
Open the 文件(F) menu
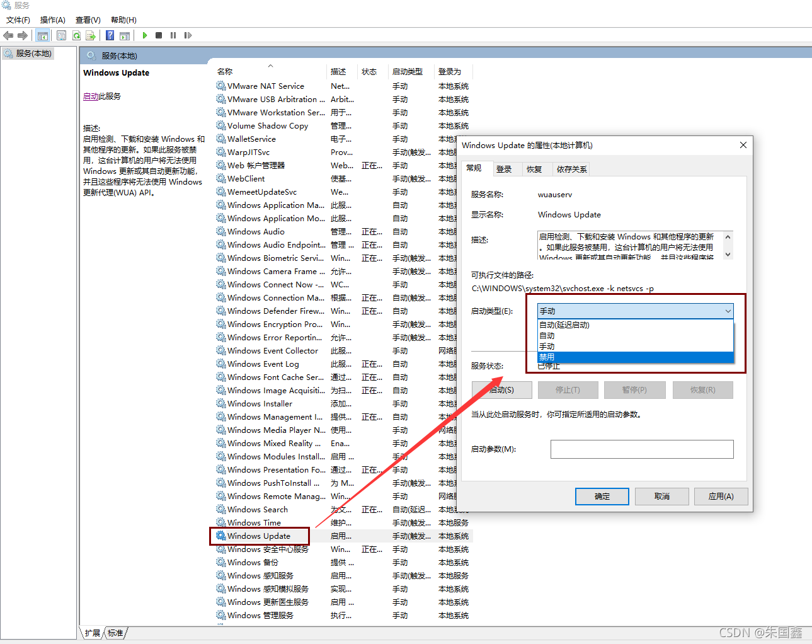(18, 20)
